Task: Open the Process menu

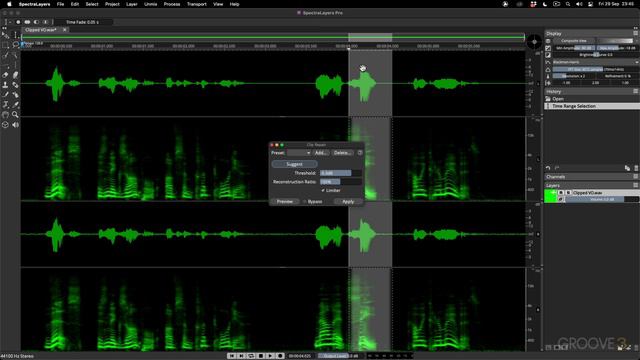Action: pyautogui.click(x=172, y=4)
